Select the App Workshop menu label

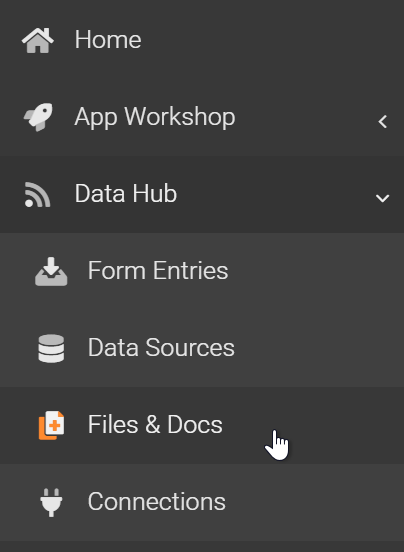coord(155,117)
